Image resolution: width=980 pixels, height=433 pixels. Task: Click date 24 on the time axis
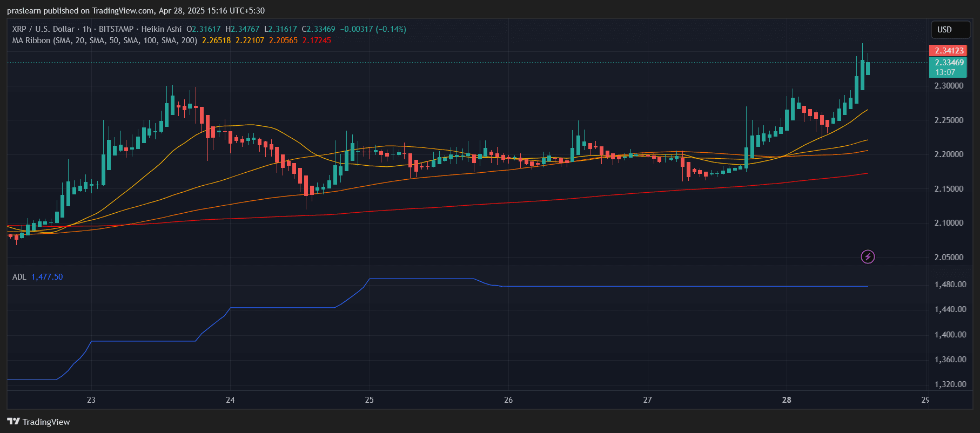coord(230,400)
